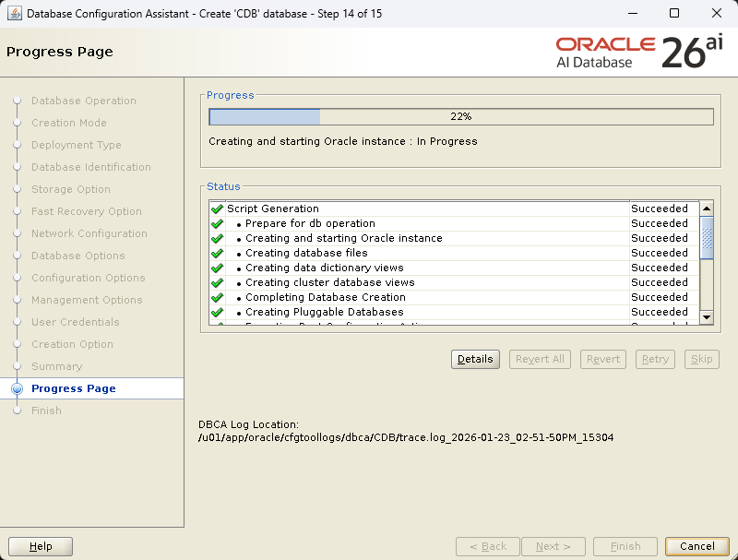The image size is (738, 560).
Task: Click Succeeded status for Creating Pluggable Databases
Action: (660, 312)
